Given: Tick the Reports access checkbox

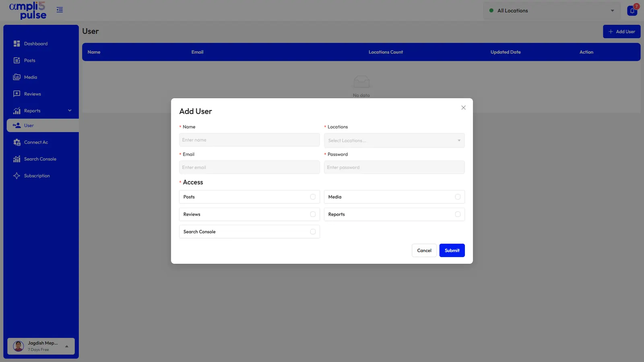Looking at the screenshot, I should point(458,214).
